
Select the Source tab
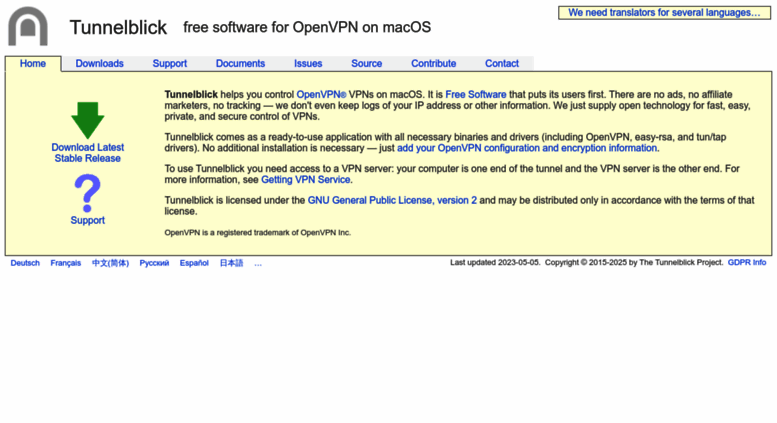tap(366, 63)
